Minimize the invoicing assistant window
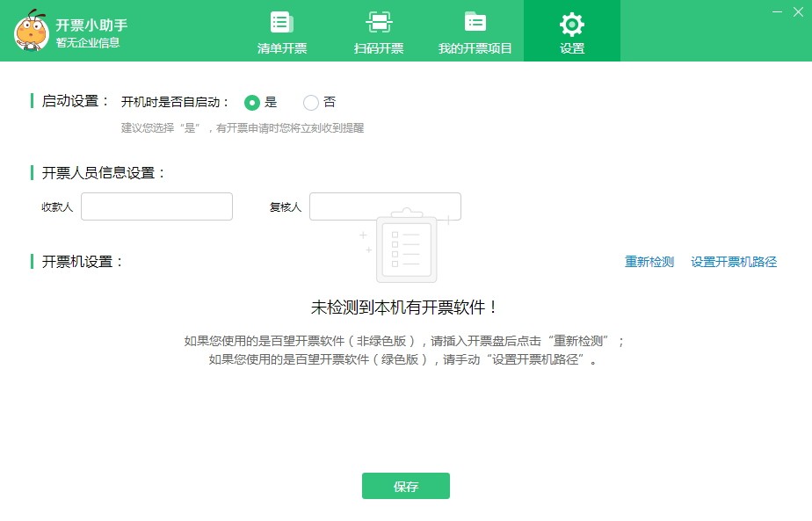The image size is (812, 521). (777, 11)
